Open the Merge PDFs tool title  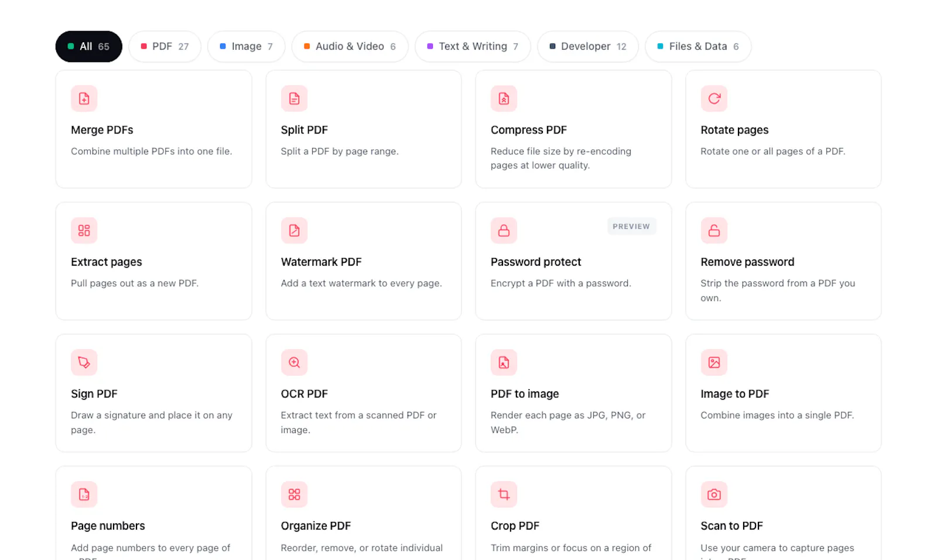[x=102, y=130]
